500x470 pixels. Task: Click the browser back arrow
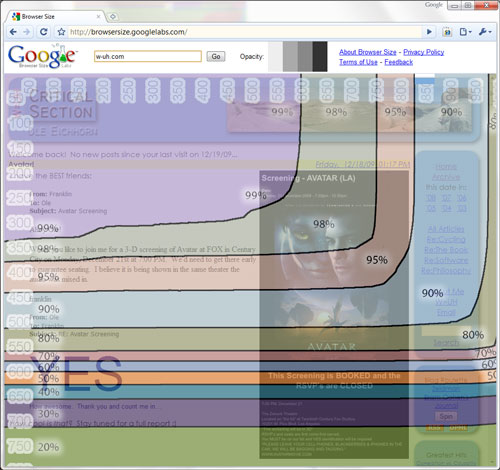tap(13, 32)
